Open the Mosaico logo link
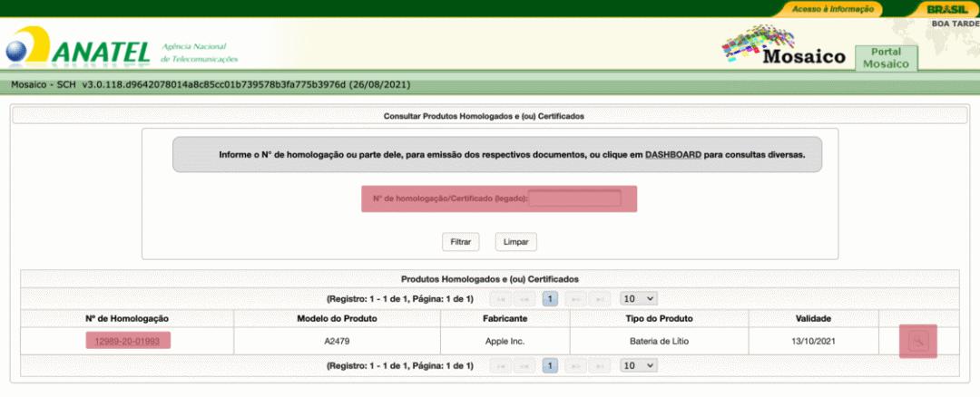 pos(784,45)
